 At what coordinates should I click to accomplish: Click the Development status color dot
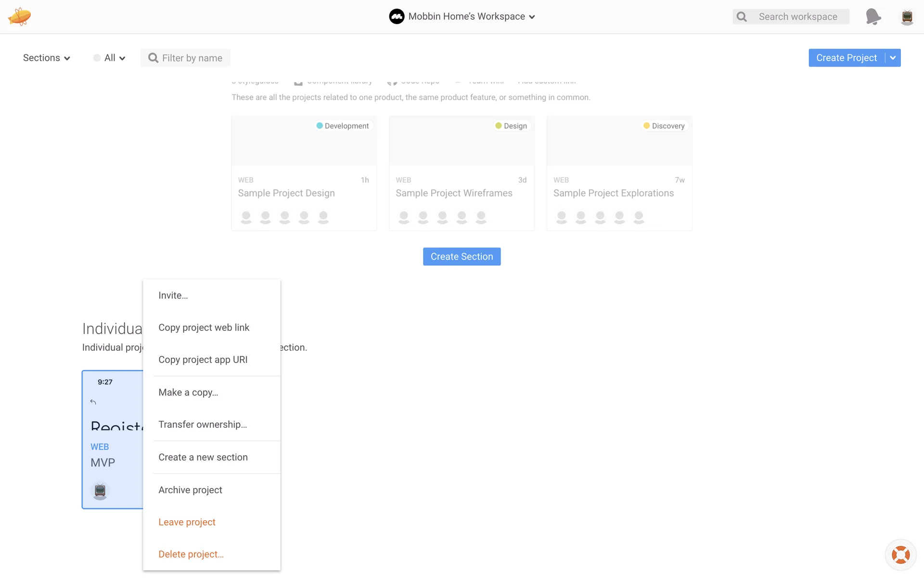(320, 126)
